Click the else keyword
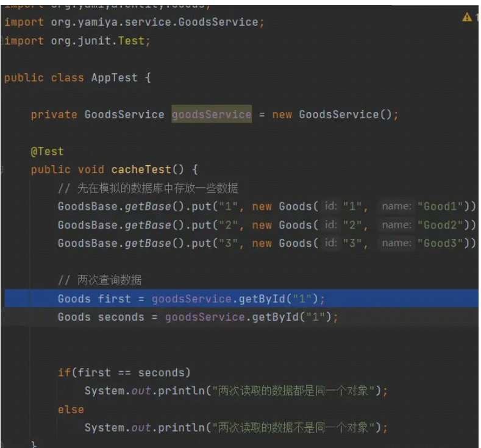The height and width of the screenshot is (448, 481). click(71, 410)
